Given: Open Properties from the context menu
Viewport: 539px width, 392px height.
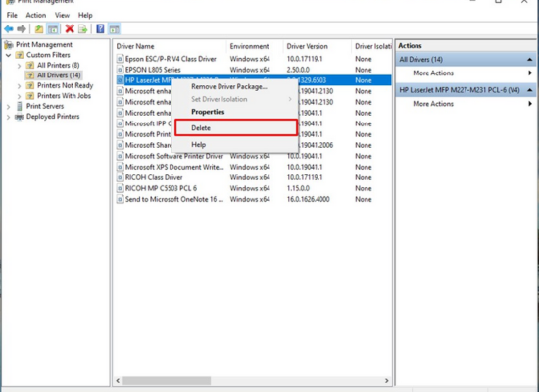Looking at the screenshot, I should 208,112.
